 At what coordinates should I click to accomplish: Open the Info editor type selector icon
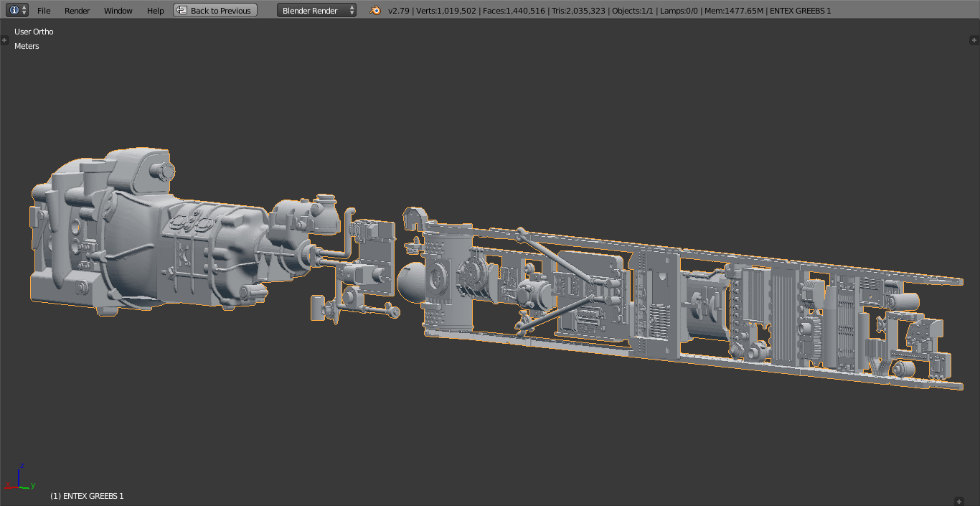(19, 10)
